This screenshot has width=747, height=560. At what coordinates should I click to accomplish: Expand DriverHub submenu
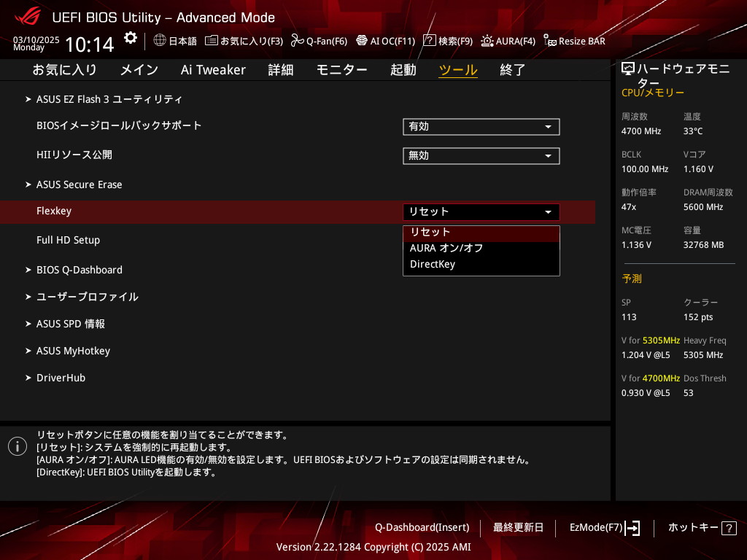coord(61,378)
